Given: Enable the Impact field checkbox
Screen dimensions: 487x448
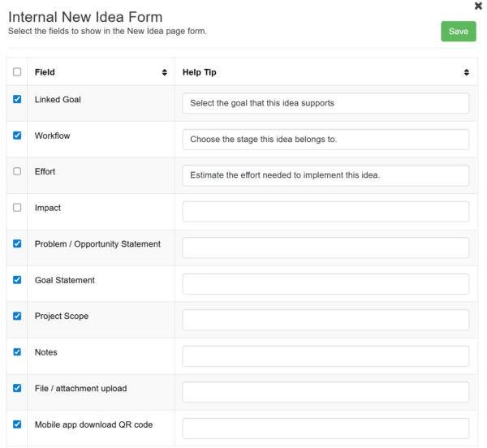Looking at the screenshot, I should tap(17, 208).
